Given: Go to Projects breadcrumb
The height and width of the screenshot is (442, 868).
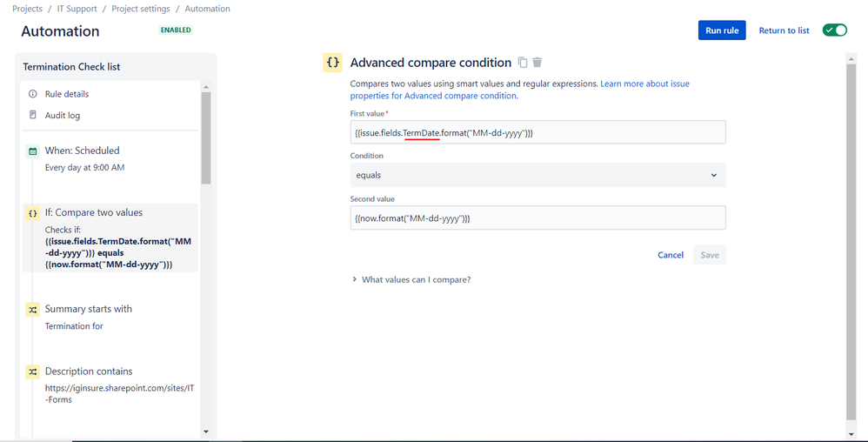Looking at the screenshot, I should (27, 9).
